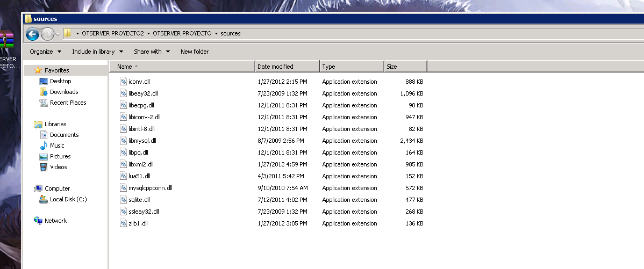644x269 pixels.
Task: Click the greyed Forward arrow button
Action: [48, 34]
